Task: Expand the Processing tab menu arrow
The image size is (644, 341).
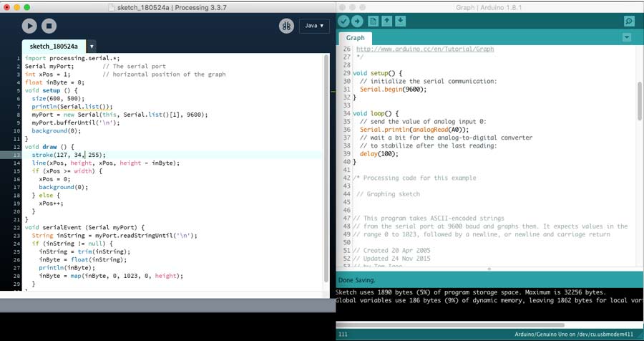Action: [x=92, y=47]
